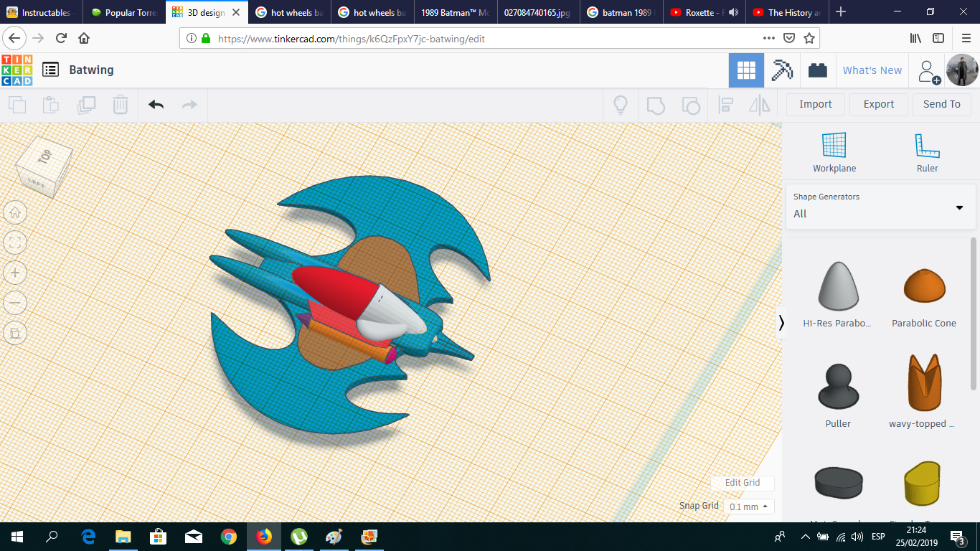Select the yellow cylinder shape
The image size is (980, 551).
point(922,484)
